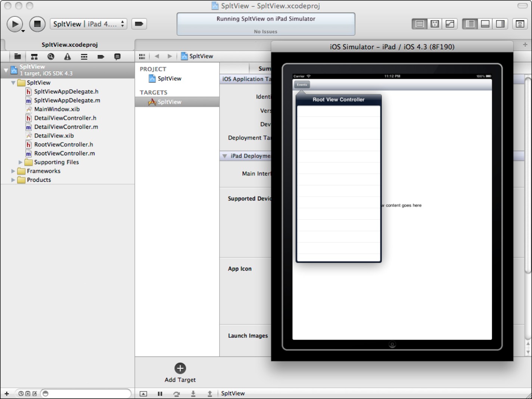532x399 pixels.
Task: Show the Debug navigator
Action: tap(84, 57)
